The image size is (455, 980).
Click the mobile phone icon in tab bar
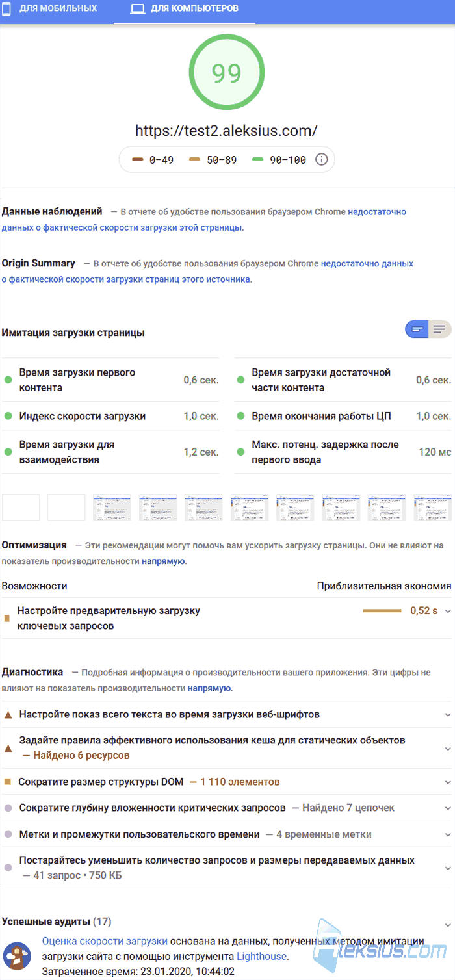tap(6, 8)
